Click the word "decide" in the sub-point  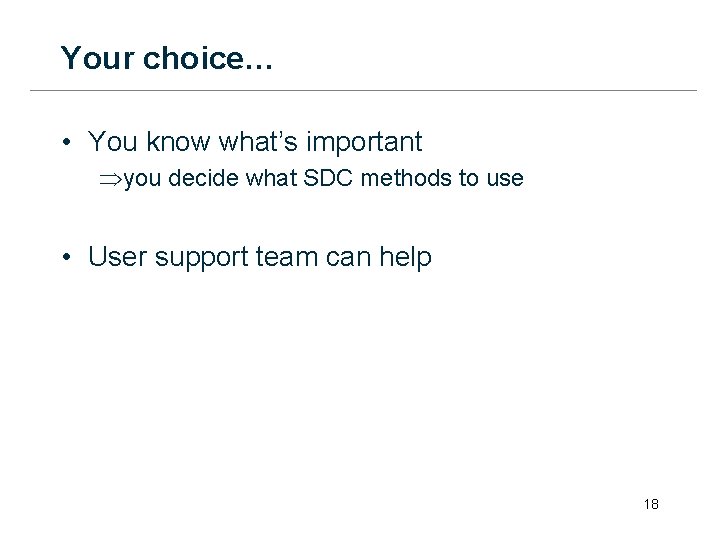pyautogui.click(x=205, y=178)
